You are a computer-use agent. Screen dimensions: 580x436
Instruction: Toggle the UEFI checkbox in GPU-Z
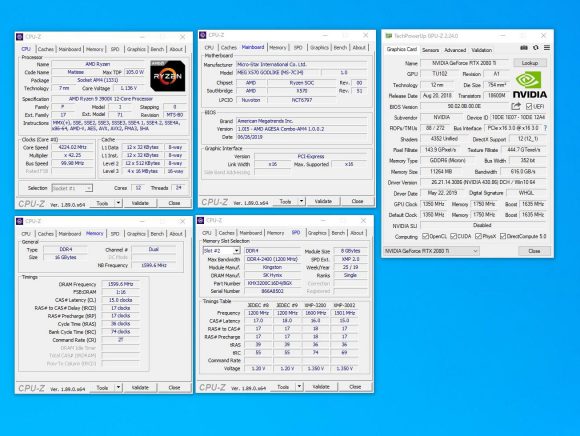click(529, 107)
